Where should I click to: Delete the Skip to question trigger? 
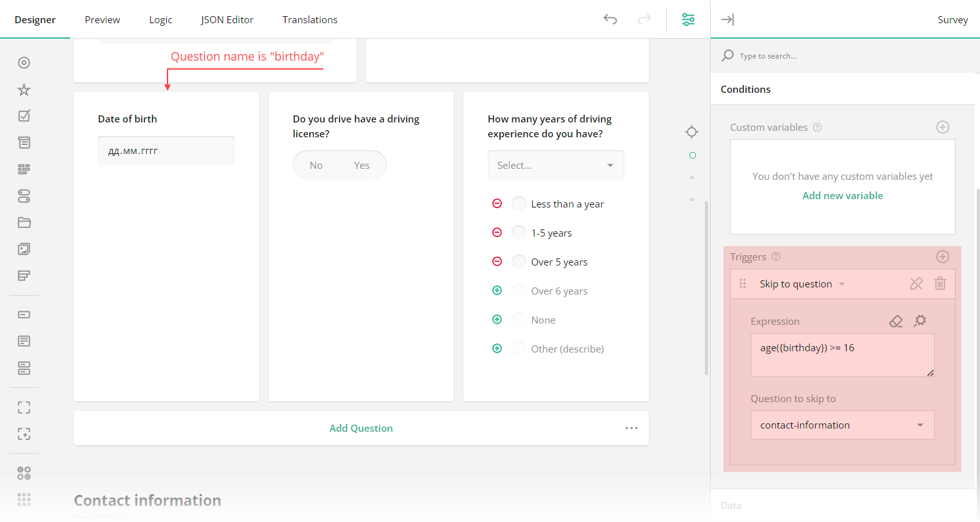tap(940, 284)
